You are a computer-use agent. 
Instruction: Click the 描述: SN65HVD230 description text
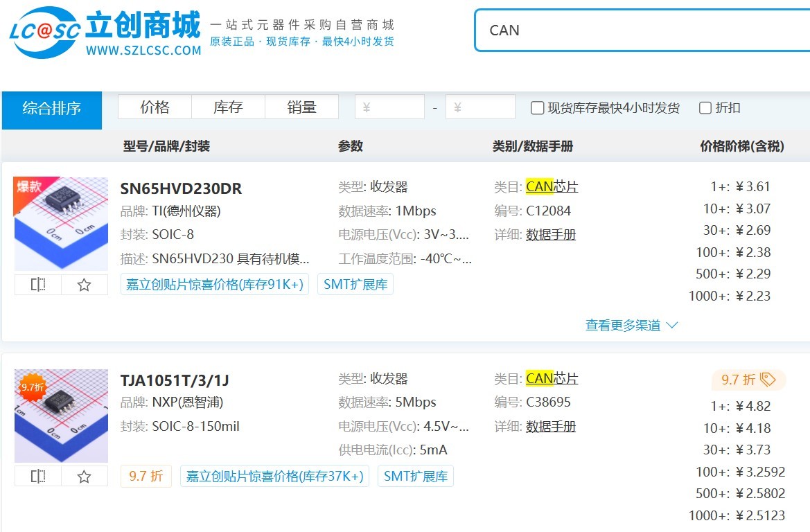coord(215,259)
